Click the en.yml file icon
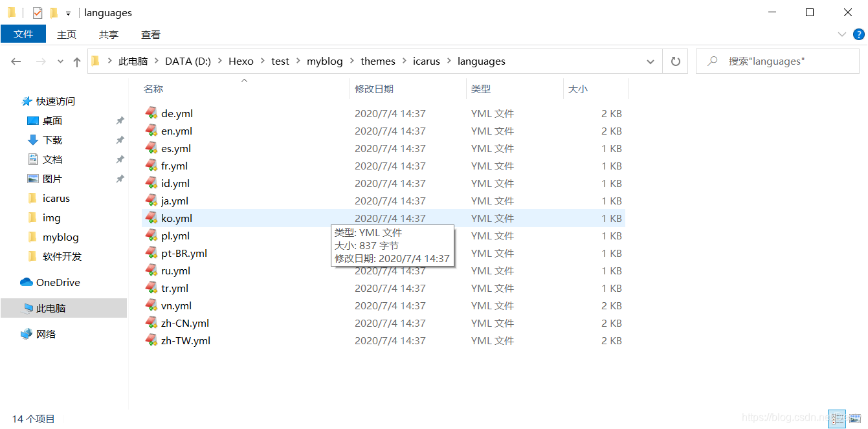This screenshot has width=868, height=429. point(151,131)
